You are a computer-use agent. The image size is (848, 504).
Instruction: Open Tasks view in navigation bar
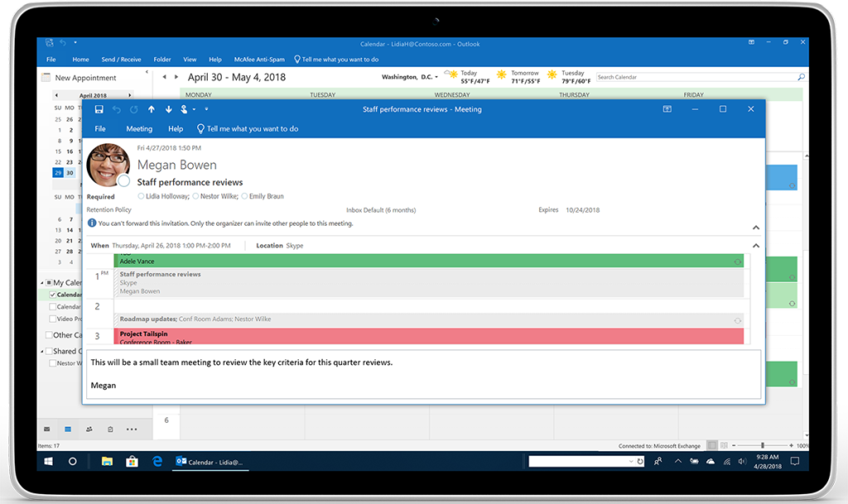click(108, 430)
